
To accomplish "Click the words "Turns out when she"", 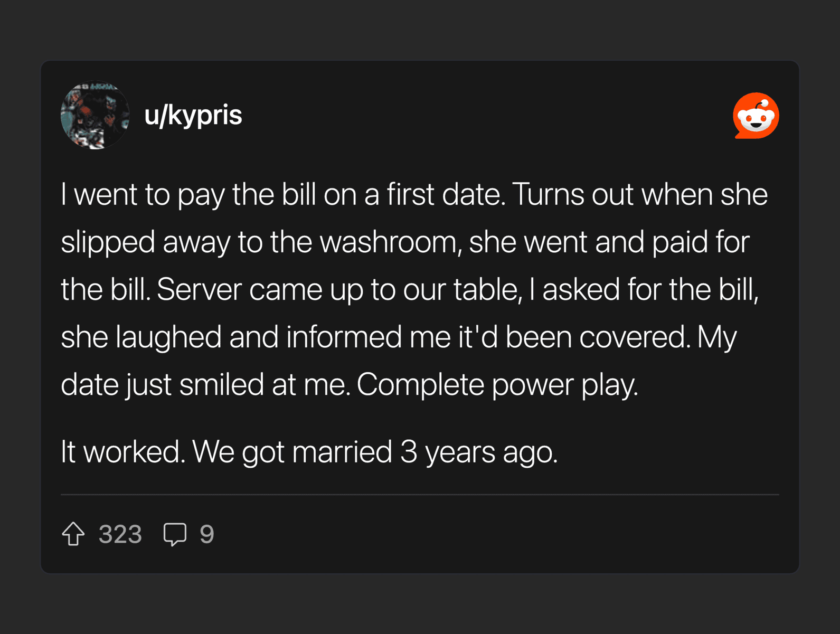I will pyautogui.click(x=640, y=194).
